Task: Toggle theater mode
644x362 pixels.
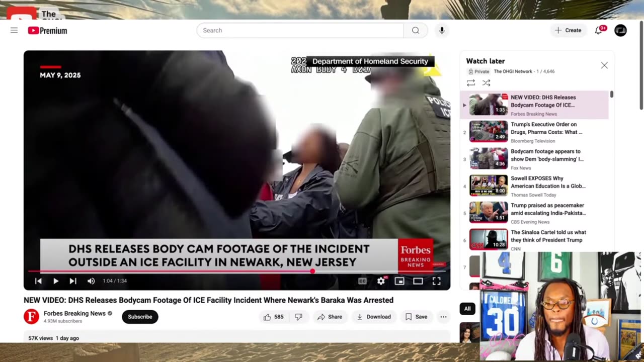Action: [x=418, y=281]
